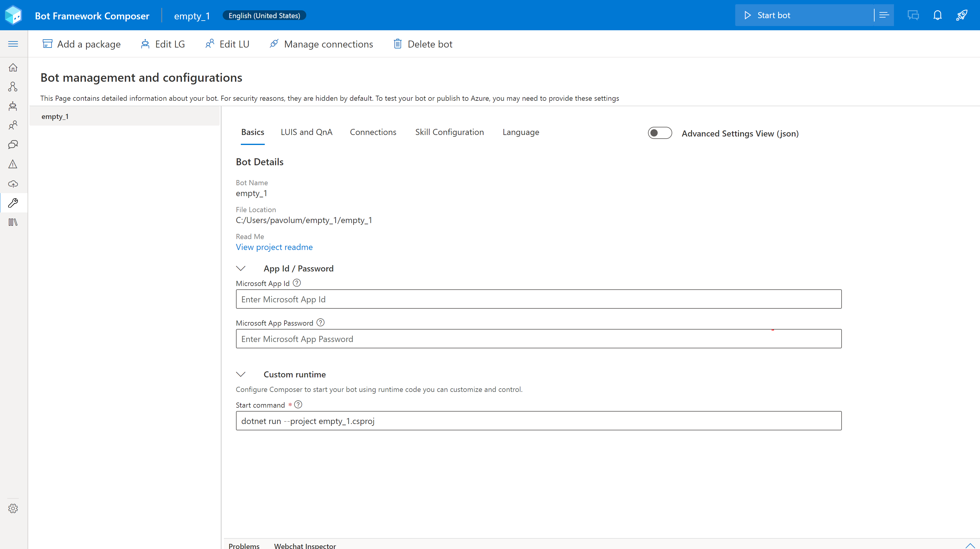Open the Bot Responses robot icon
This screenshot has width=980, height=549.
[x=13, y=106]
